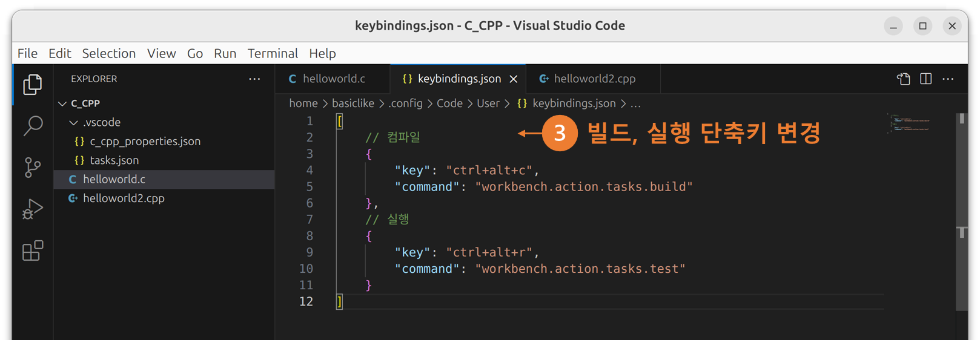Open the Search view icon
Screen dimensions: 980x340
(x=33, y=126)
